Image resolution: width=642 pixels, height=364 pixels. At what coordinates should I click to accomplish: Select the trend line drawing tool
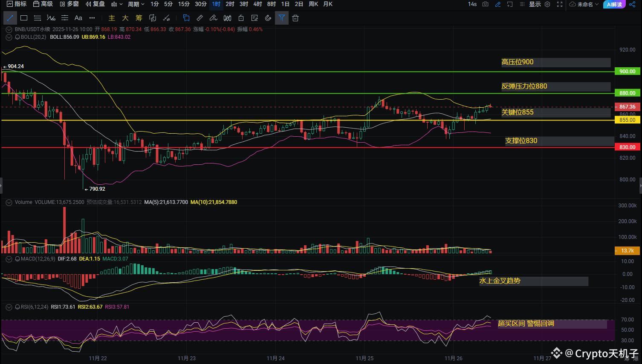[x=10, y=18]
